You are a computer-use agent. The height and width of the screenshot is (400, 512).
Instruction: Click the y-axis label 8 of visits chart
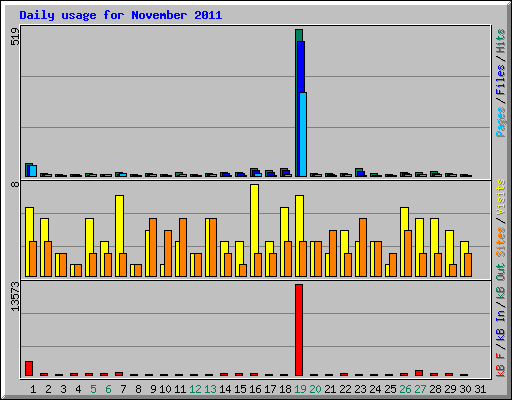pyautogui.click(x=15, y=184)
